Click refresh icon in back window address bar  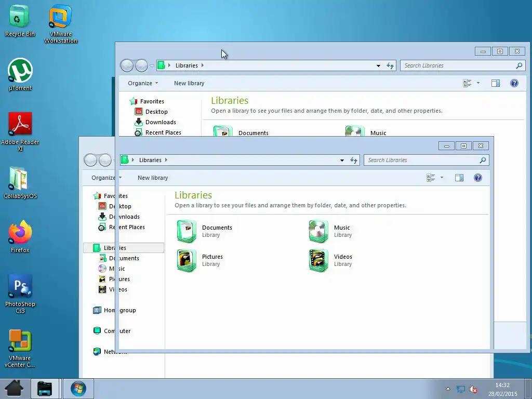390,65
